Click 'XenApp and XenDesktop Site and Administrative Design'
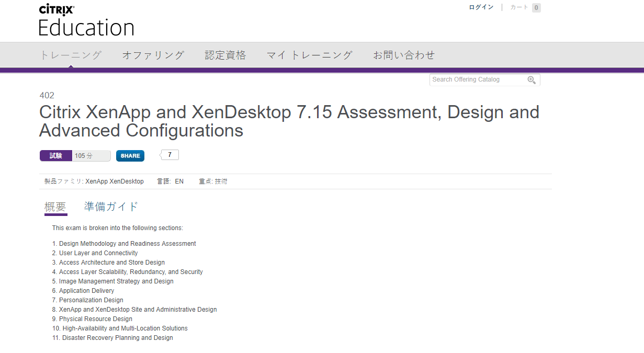The height and width of the screenshot is (353, 644). click(138, 310)
